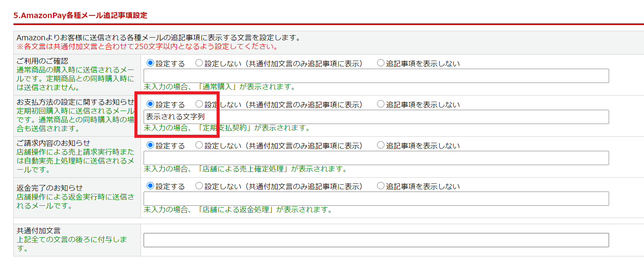Select 設定しない for ご利用のご確認 row
Viewport: 644px width, 266px height.
pos(199,63)
